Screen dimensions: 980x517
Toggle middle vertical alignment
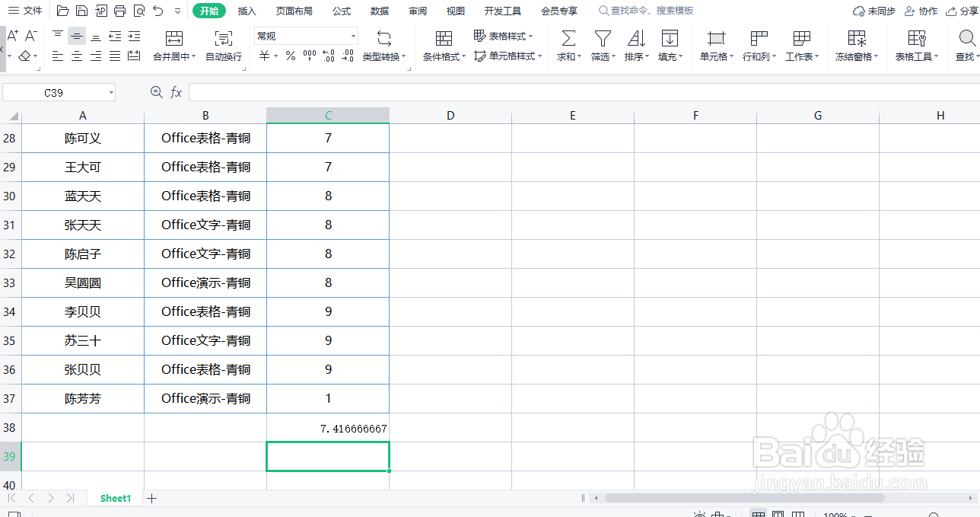77,37
